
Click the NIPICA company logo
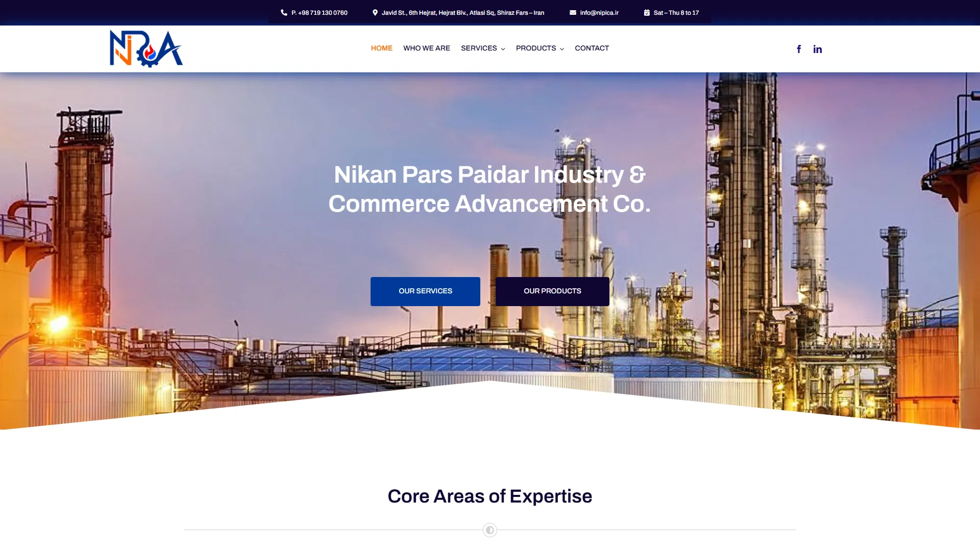(146, 48)
